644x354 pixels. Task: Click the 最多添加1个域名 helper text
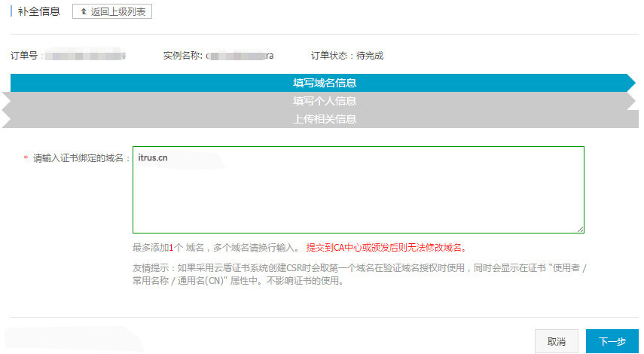point(215,247)
